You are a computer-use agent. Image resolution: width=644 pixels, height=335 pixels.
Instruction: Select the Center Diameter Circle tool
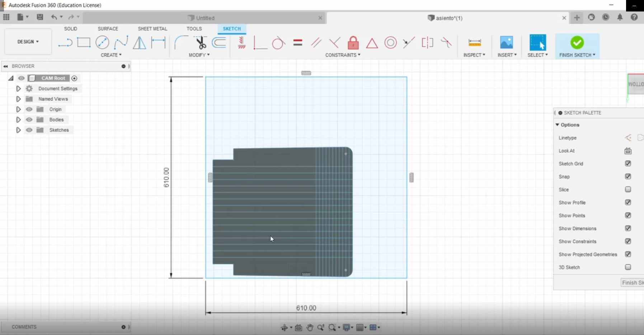pyautogui.click(x=102, y=43)
